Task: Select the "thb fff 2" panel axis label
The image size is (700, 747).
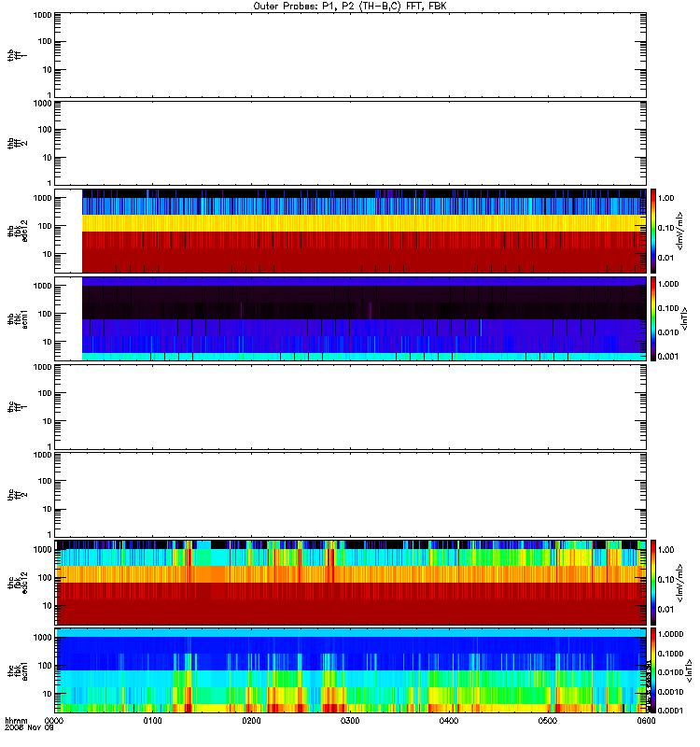Action: [17, 144]
